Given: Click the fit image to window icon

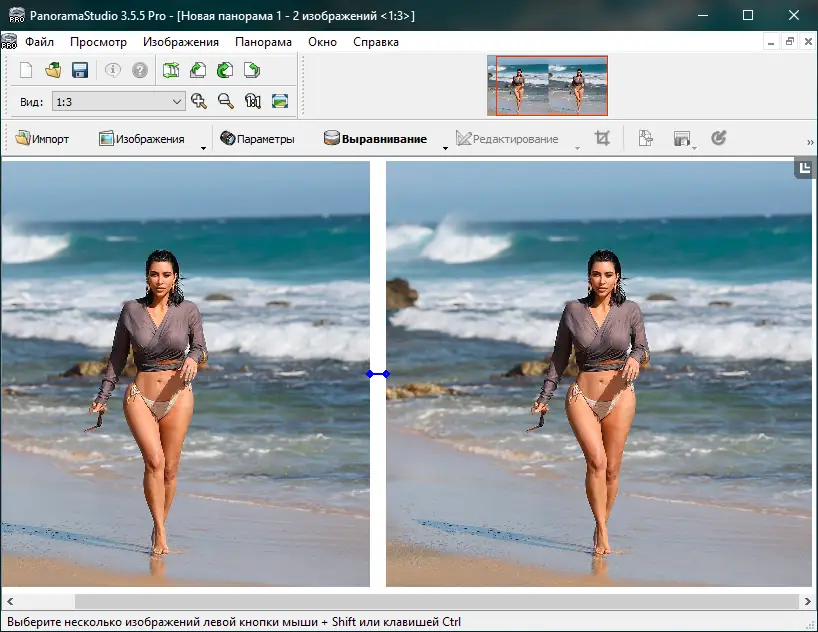Looking at the screenshot, I should [280, 101].
